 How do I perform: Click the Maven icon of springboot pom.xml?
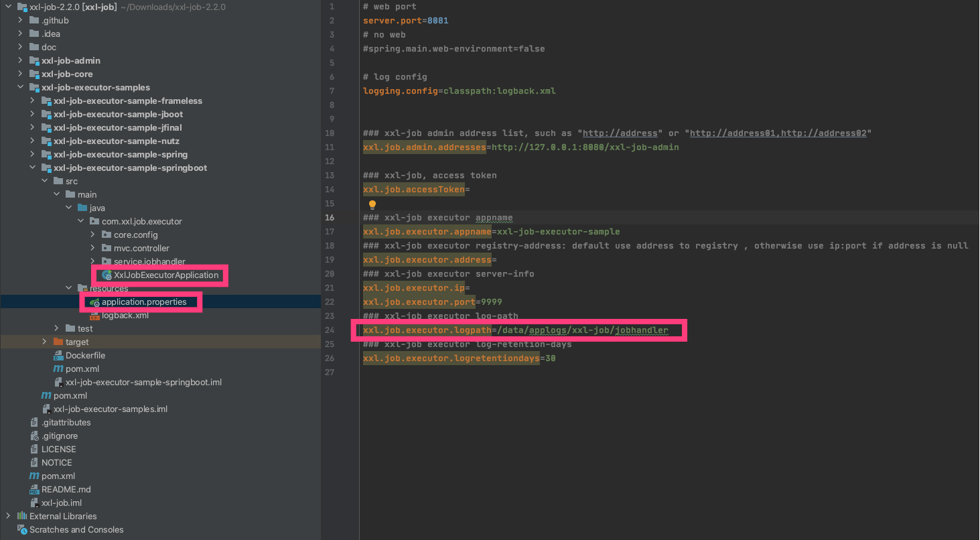pyautogui.click(x=58, y=369)
